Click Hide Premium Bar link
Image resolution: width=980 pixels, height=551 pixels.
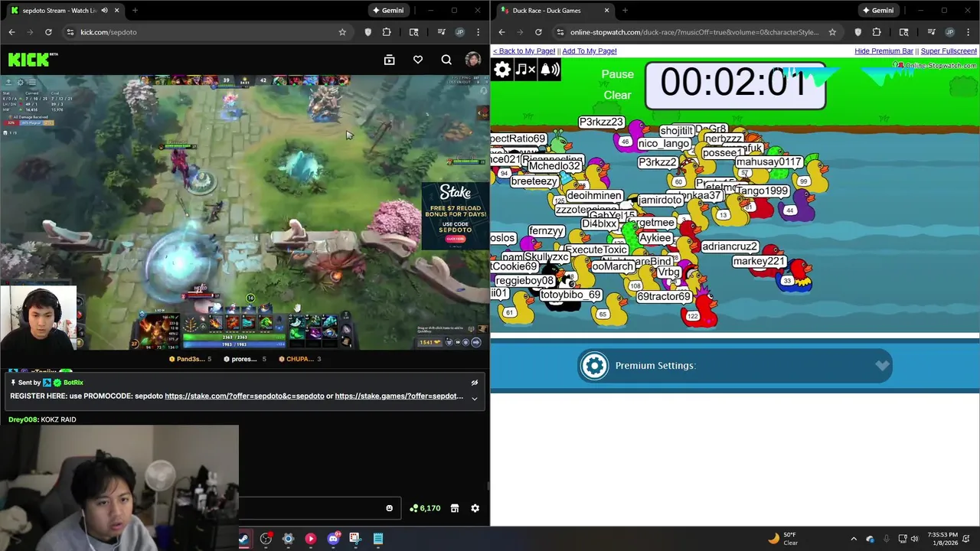point(884,51)
